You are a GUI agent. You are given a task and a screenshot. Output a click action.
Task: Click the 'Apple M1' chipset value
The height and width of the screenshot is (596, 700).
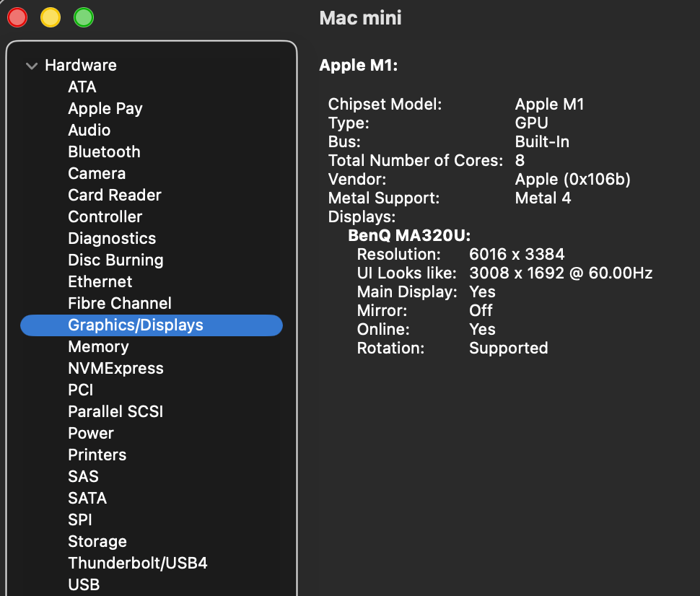[x=550, y=105]
